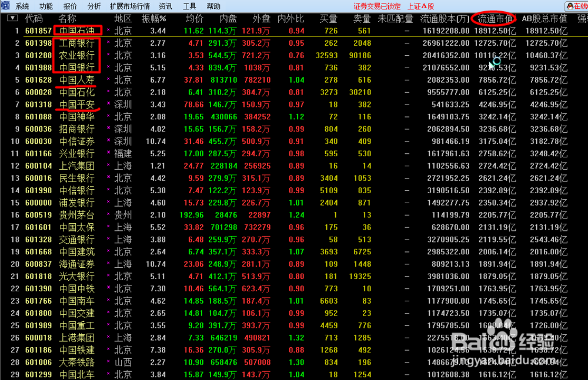Viewport: 588px width, 380px height.
Task: Select the 中国交建 stock name
Action: tap(76, 313)
